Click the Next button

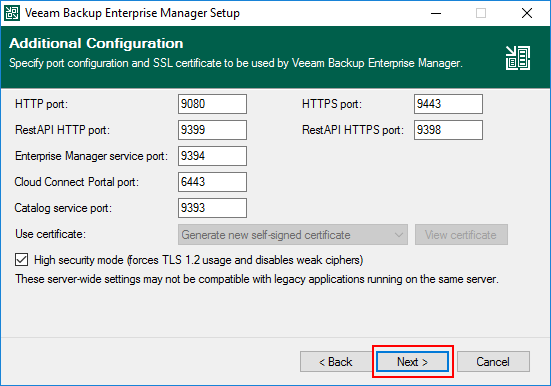click(x=412, y=361)
